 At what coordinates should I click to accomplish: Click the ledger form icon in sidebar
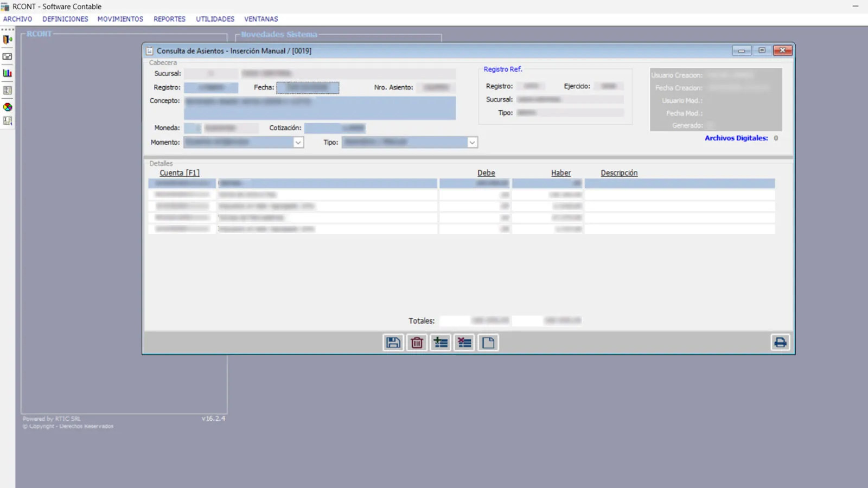pos(8,90)
